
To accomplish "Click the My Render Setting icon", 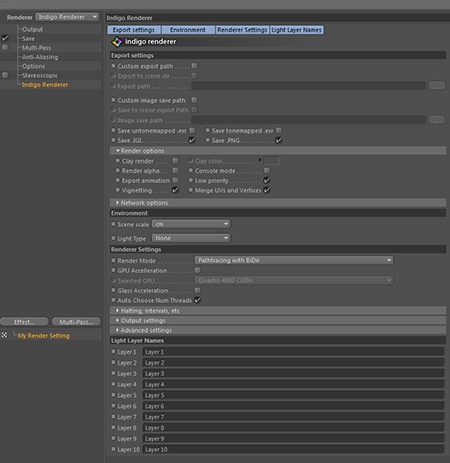I will pyautogui.click(x=4, y=335).
